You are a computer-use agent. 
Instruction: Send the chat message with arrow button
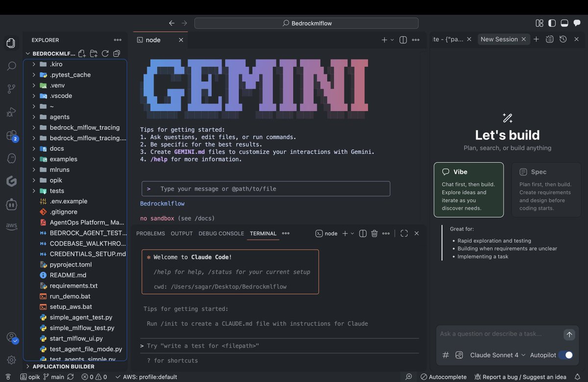(569, 334)
